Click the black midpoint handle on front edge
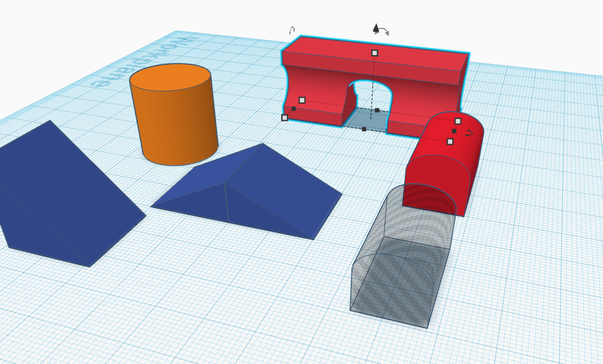 click(x=364, y=129)
